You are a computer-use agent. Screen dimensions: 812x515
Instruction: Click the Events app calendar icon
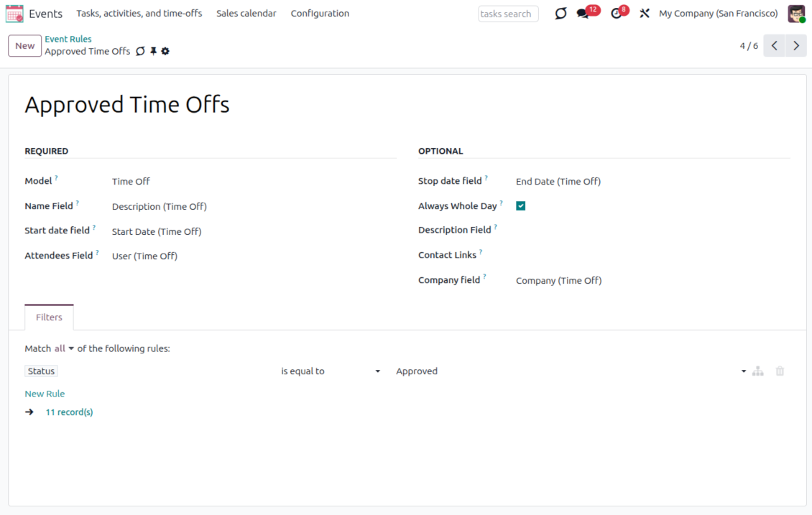point(14,14)
